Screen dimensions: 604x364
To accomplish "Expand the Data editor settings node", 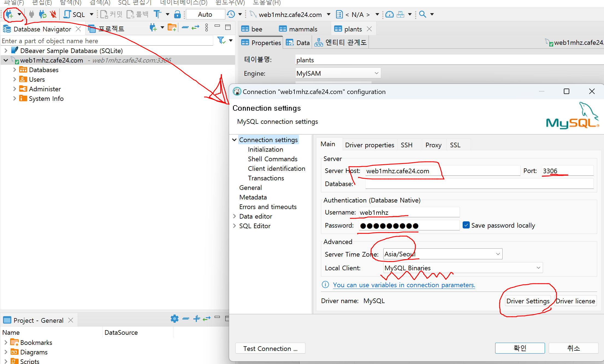I will [x=234, y=216].
